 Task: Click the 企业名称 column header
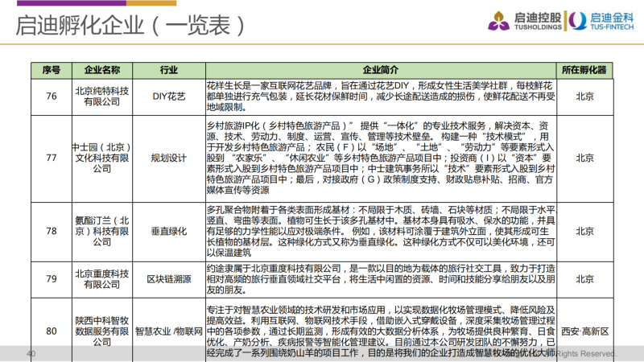(102, 70)
